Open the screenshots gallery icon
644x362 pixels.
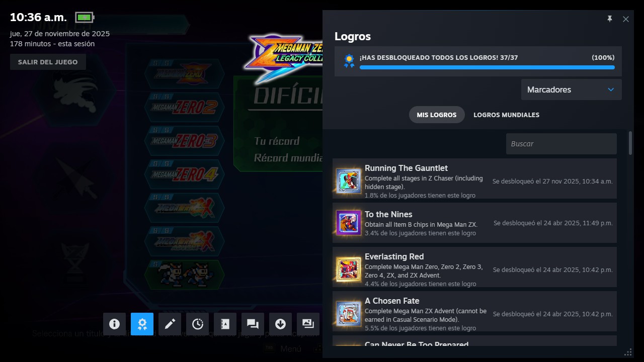coord(308,324)
